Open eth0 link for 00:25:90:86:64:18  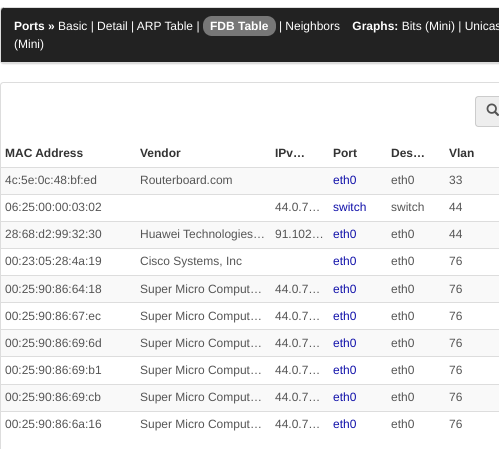pos(345,289)
